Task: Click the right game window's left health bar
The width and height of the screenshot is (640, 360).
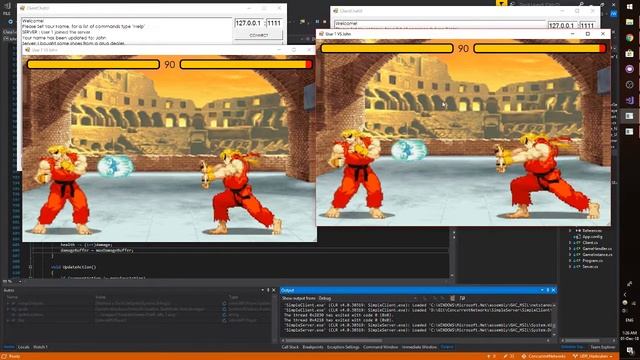Action: pos(387,49)
